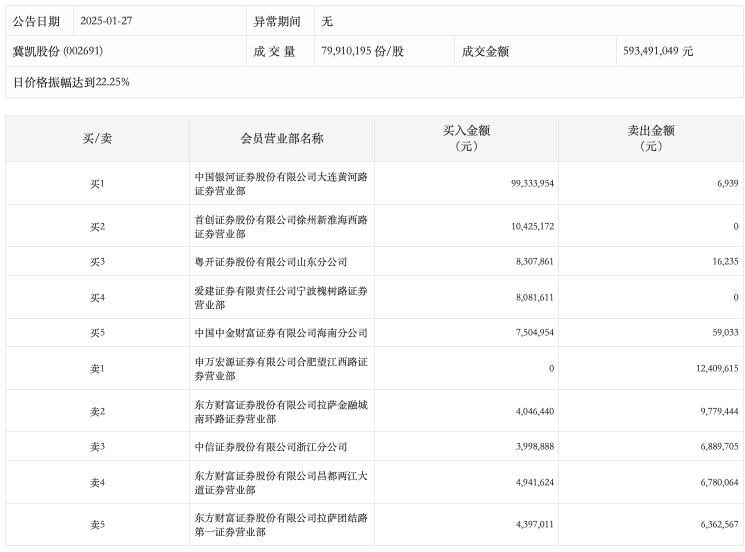
Task: Click 东方财富拉萨团结路第一 branch name
Action: click(281, 525)
